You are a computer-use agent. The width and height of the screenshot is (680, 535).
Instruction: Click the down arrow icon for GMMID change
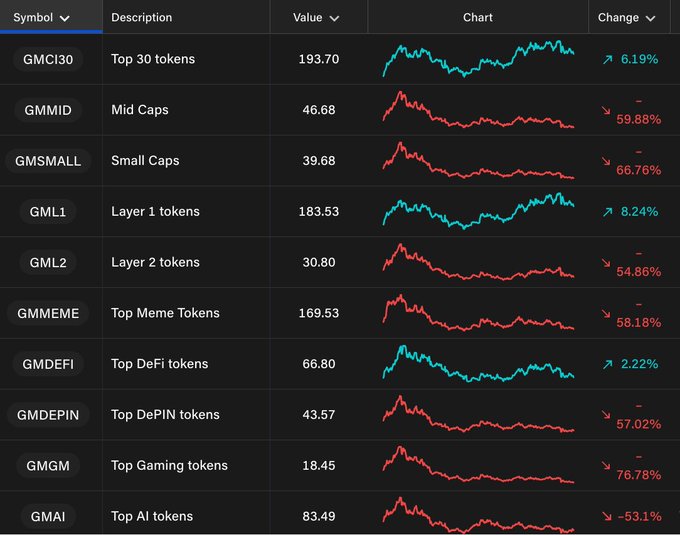tap(606, 110)
